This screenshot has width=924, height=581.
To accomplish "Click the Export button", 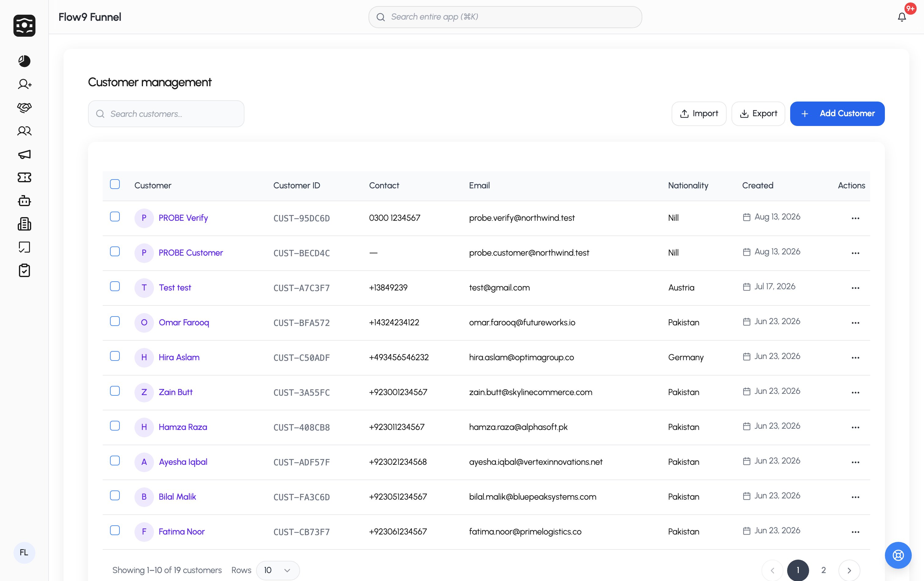I will tap(758, 114).
